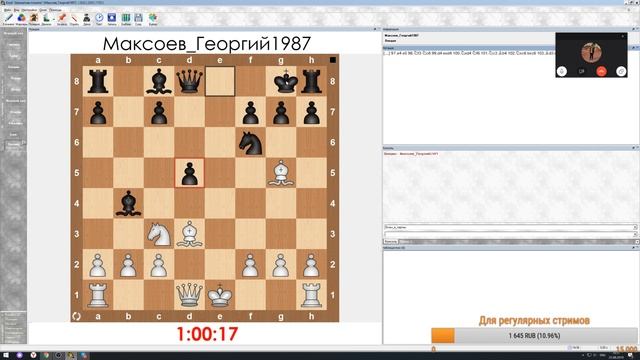Viewport: 640px width, 360px height.
Task: Select the white queen on d1
Action: 189,295
